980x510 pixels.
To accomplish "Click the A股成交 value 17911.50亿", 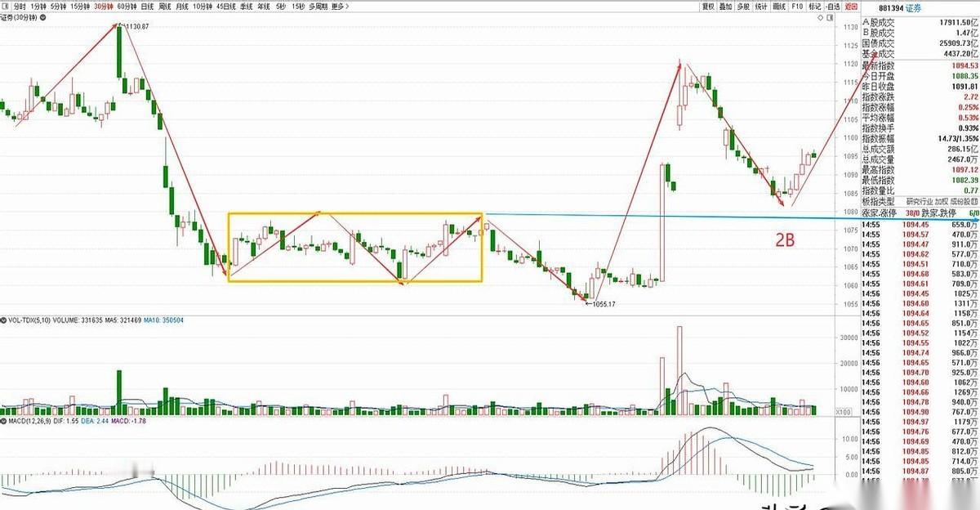I will point(959,22).
